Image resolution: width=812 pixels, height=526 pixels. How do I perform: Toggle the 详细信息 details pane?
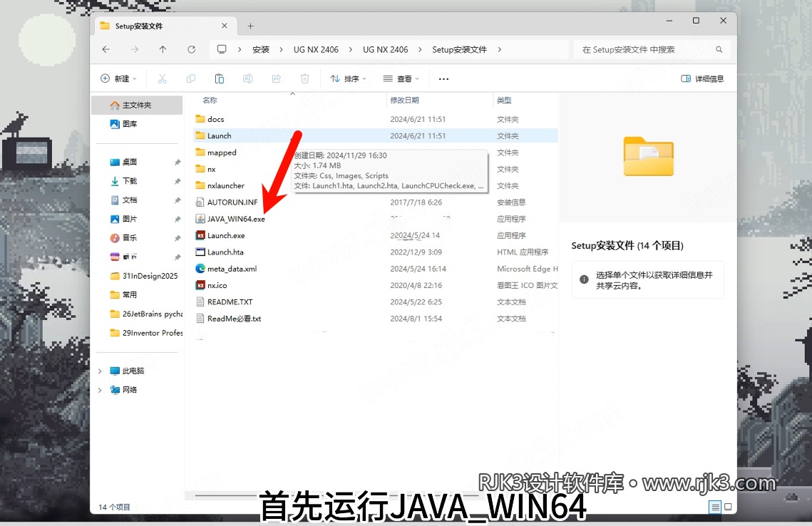(702, 78)
